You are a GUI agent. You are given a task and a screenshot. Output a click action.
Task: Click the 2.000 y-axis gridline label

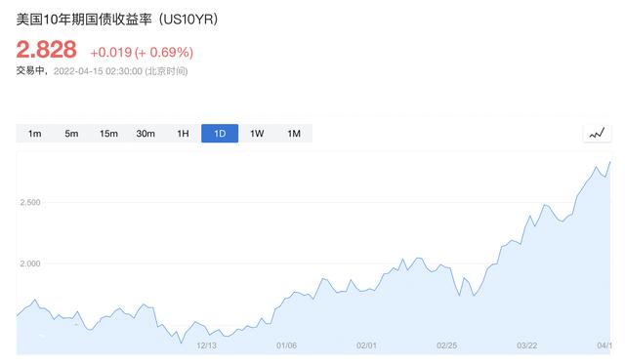point(30,263)
